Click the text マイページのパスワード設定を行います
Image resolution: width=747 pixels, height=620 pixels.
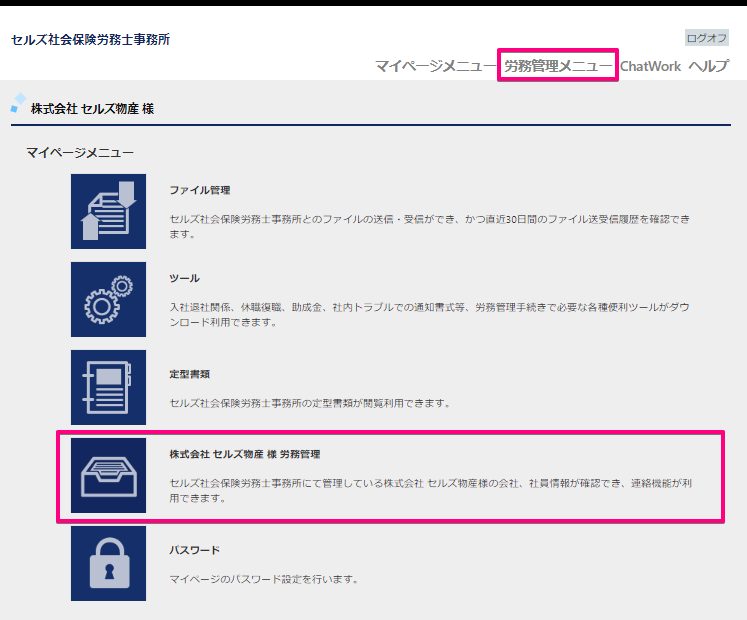click(x=264, y=579)
